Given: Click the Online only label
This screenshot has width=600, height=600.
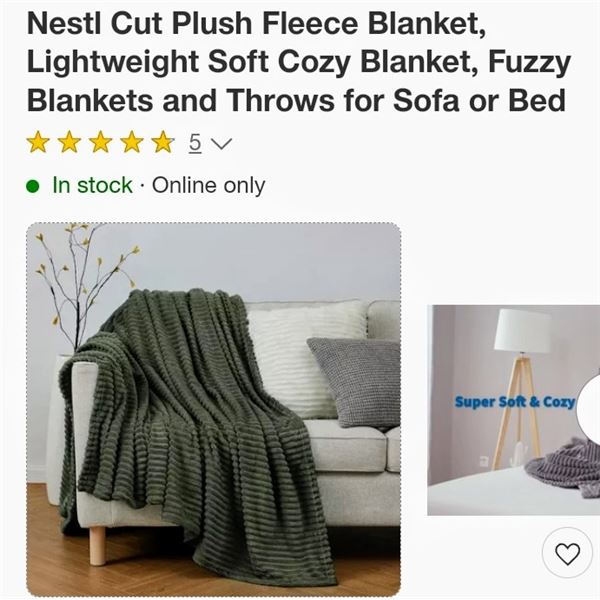Looking at the screenshot, I should click(209, 186).
